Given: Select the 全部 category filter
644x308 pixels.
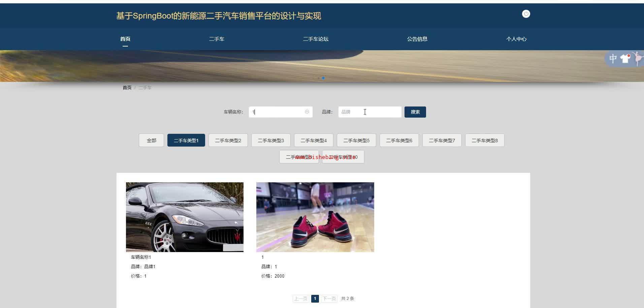Looking at the screenshot, I should click(152, 140).
